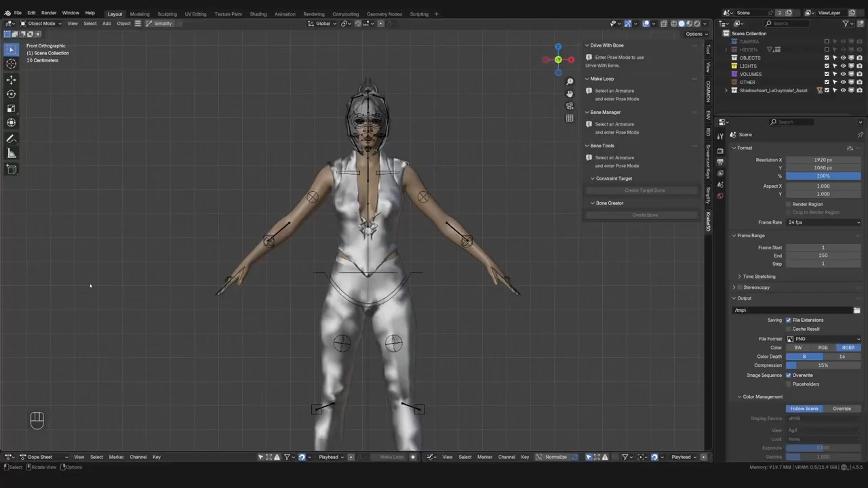Open the World properties tab (red globe)
868x488 pixels.
[720, 196]
